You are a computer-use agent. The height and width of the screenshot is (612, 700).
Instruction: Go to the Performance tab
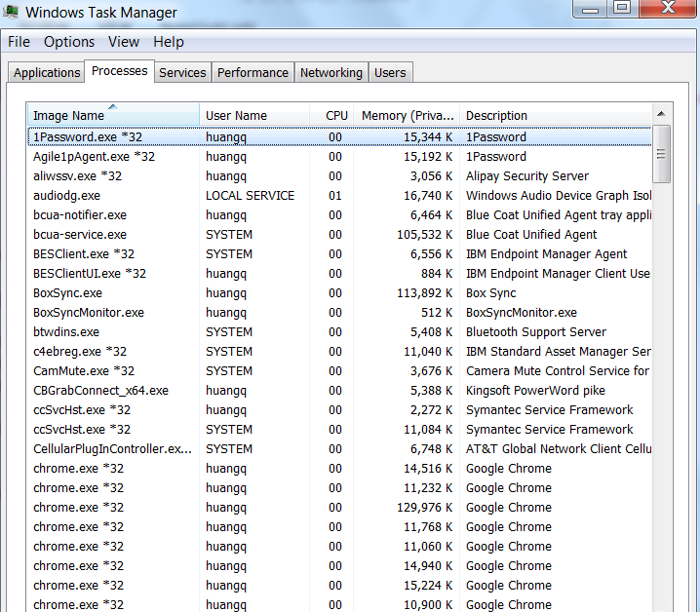pyautogui.click(x=253, y=73)
